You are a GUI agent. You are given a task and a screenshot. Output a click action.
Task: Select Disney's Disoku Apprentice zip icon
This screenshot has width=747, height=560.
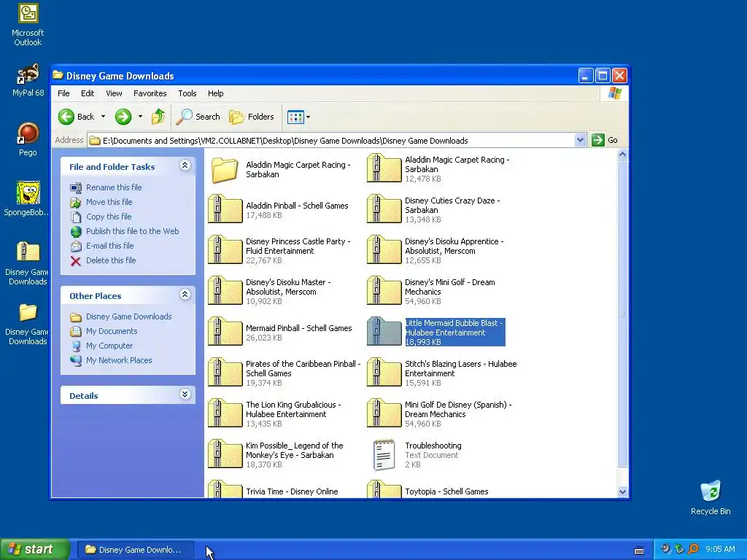[x=384, y=251]
